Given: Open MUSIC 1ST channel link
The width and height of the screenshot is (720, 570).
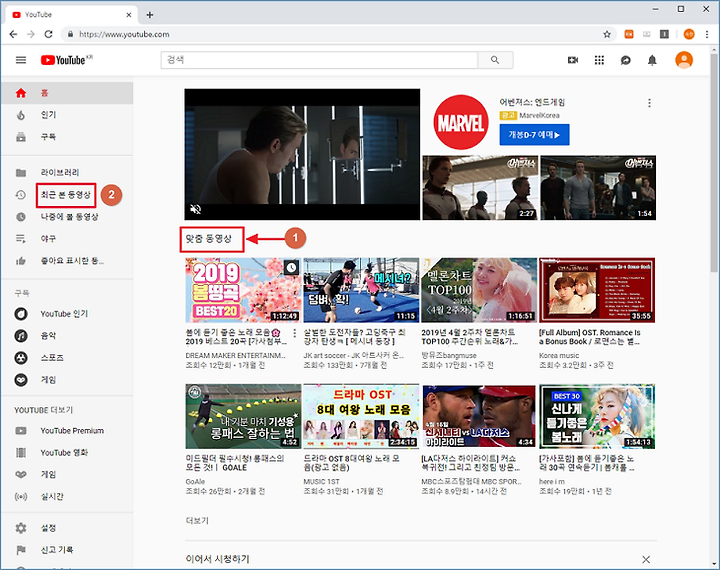Looking at the screenshot, I should 321,481.
